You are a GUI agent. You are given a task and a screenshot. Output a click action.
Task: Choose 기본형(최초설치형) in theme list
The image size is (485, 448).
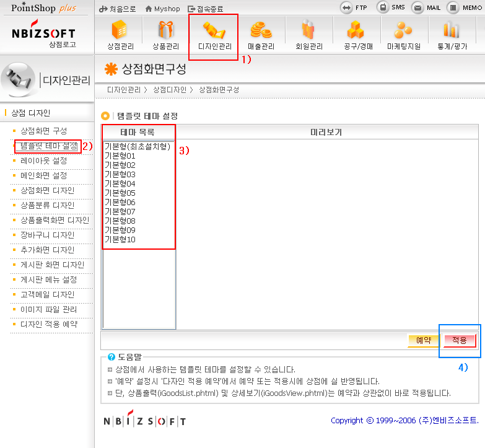pyautogui.click(x=137, y=147)
